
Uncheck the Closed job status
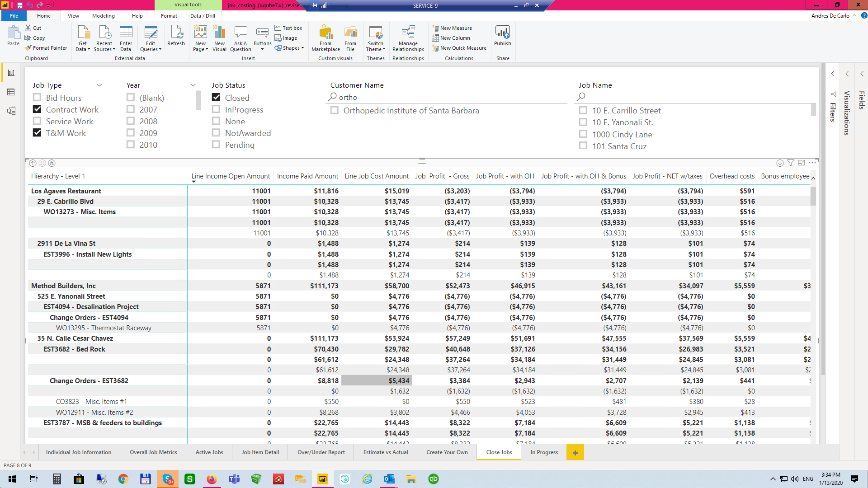click(216, 98)
